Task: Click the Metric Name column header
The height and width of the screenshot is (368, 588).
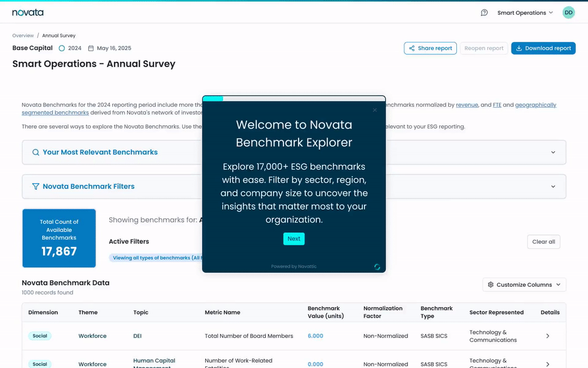Action: pos(222,313)
